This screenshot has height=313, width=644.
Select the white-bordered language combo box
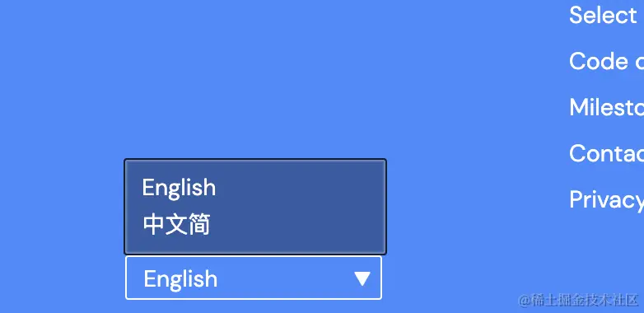tap(254, 278)
